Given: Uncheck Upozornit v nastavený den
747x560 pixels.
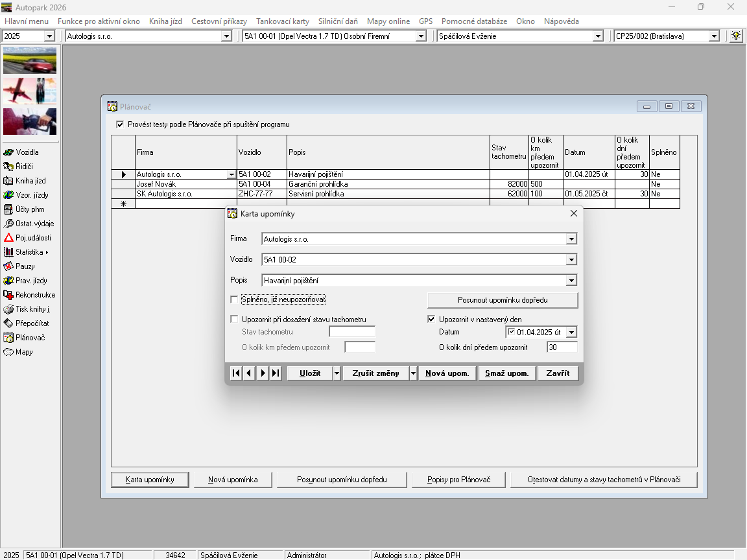Looking at the screenshot, I should (431, 320).
